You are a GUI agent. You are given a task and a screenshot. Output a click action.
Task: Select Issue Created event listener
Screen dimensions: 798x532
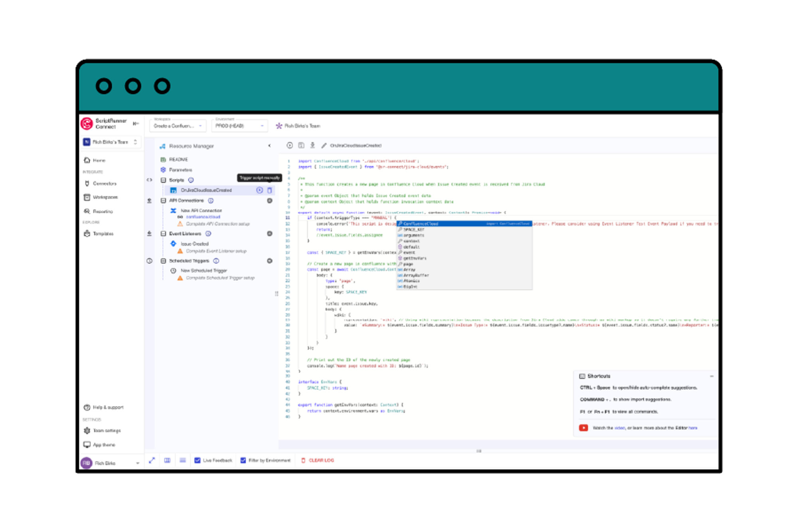tap(195, 244)
